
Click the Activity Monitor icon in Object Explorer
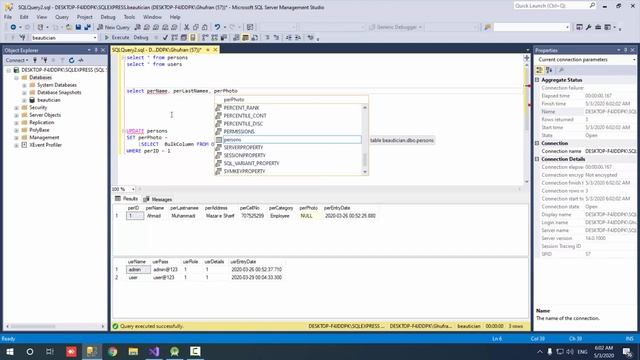coord(81,60)
